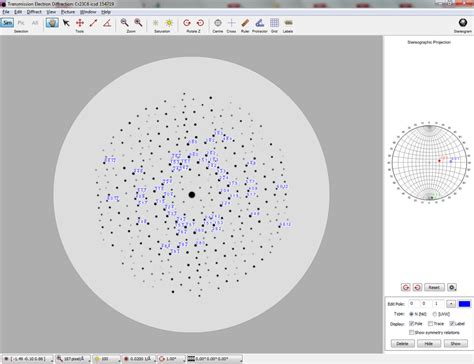
Task: Enable the Trace display checkbox
Action: pos(431,324)
